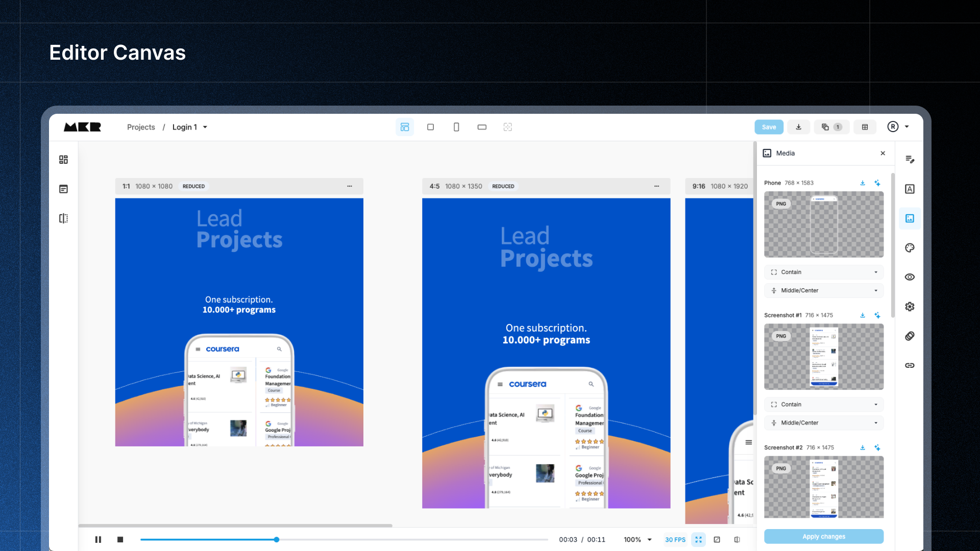Select the custom format view icon

[x=508, y=127]
